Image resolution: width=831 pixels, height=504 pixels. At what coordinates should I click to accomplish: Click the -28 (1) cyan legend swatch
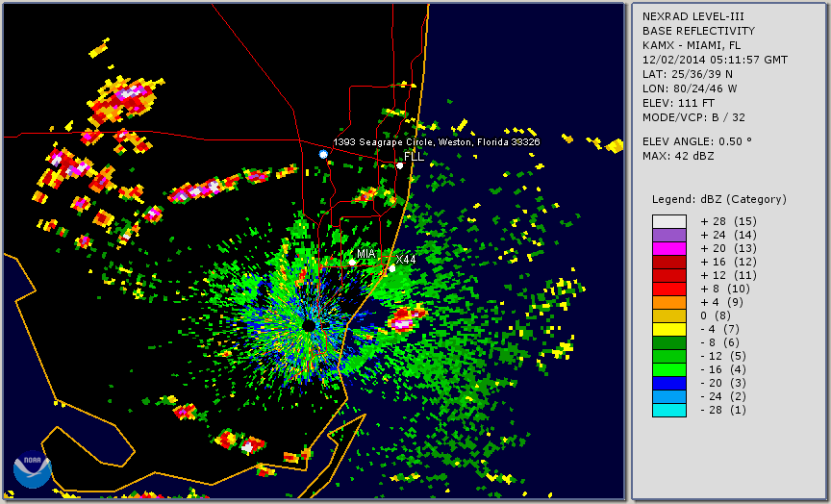click(669, 410)
